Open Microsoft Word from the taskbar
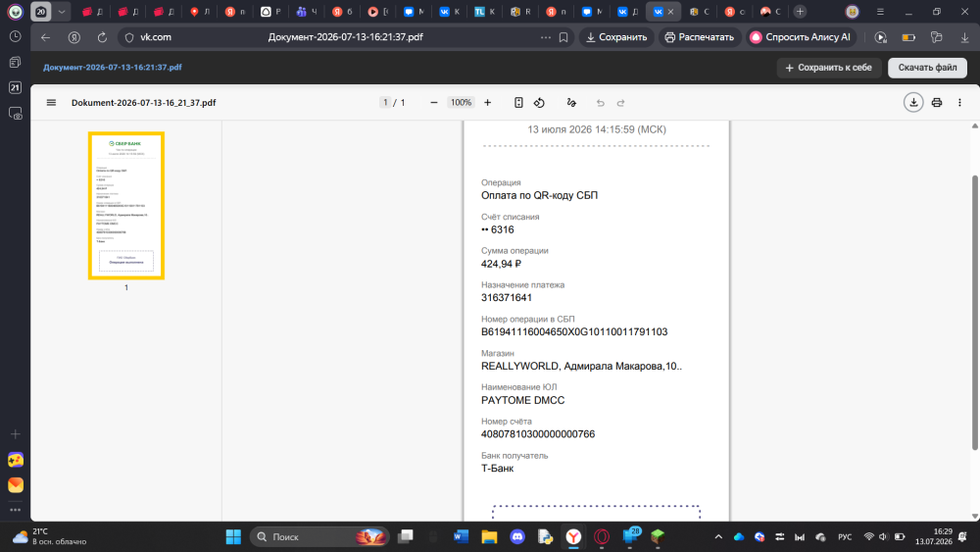Image resolution: width=980 pixels, height=552 pixels. pyautogui.click(x=461, y=536)
